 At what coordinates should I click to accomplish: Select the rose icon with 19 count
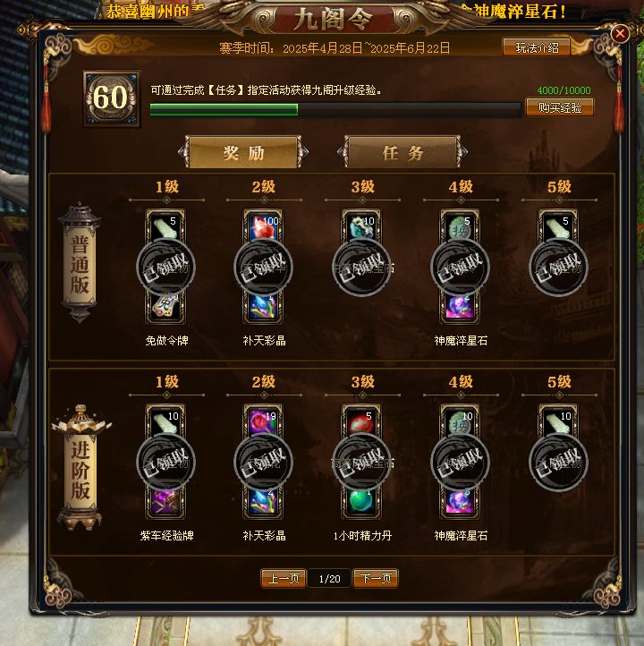pyautogui.click(x=264, y=422)
